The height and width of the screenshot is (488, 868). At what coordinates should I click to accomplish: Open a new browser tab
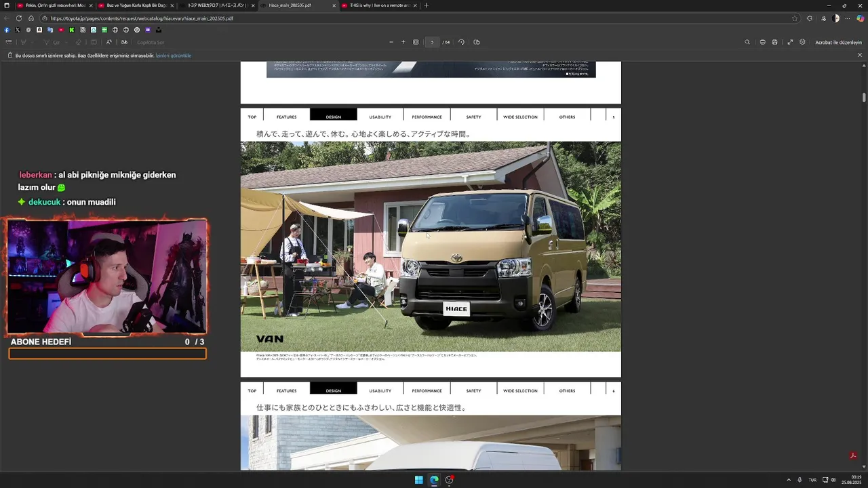point(426,5)
